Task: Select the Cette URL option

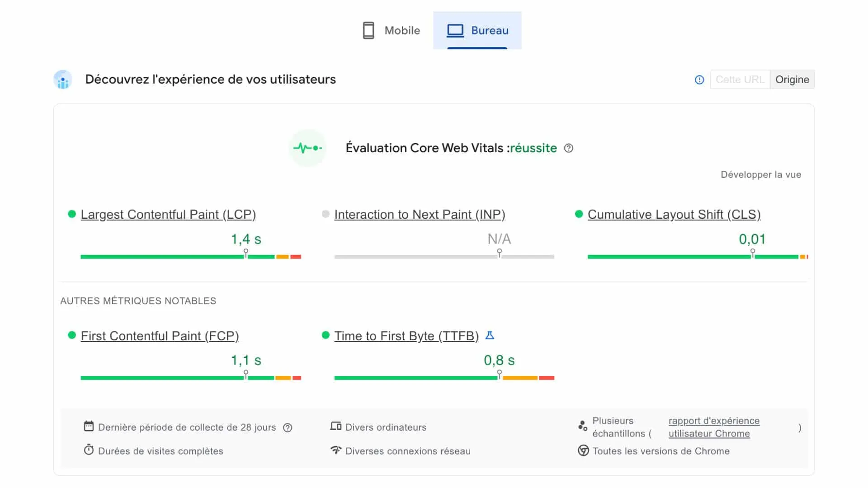Action: click(740, 79)
